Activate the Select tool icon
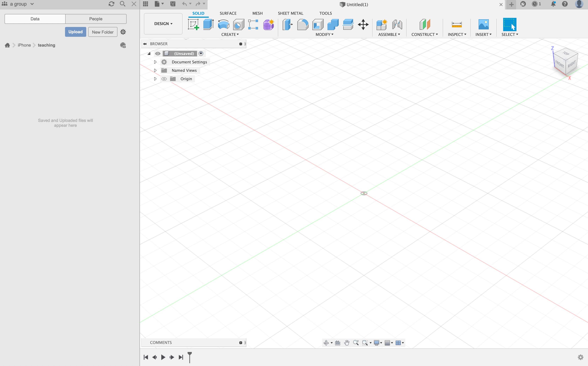 click(x=509, y=25)
